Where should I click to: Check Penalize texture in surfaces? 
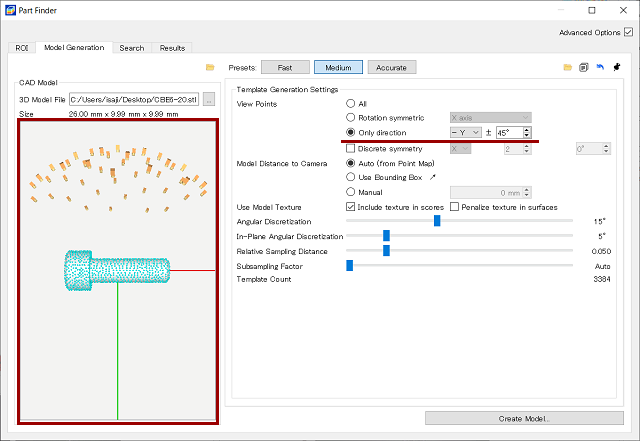point(455,206)
